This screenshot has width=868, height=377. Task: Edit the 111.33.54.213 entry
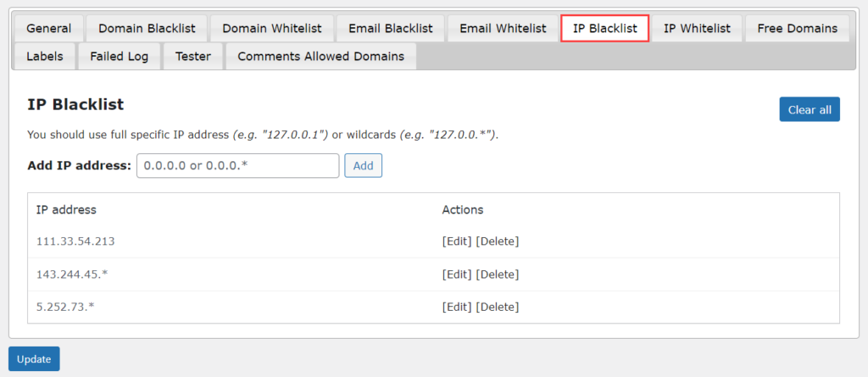tap(457, 241)
